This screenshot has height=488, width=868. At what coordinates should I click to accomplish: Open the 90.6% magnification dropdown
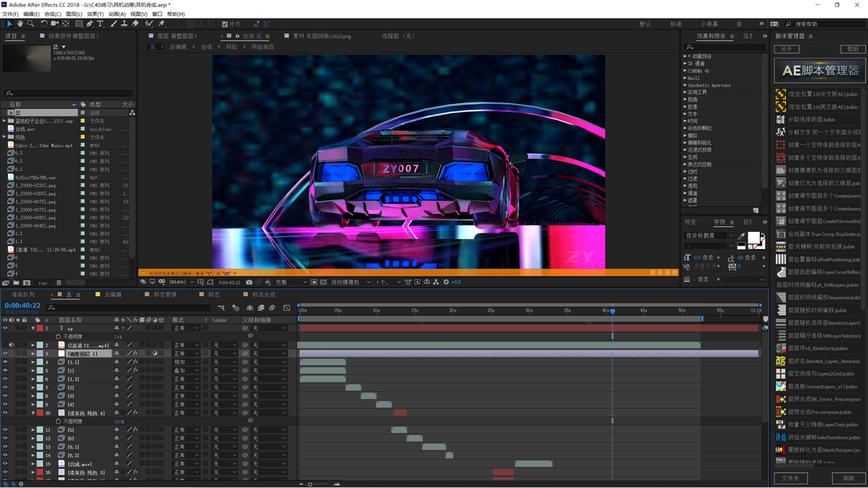tap(181, 282)
